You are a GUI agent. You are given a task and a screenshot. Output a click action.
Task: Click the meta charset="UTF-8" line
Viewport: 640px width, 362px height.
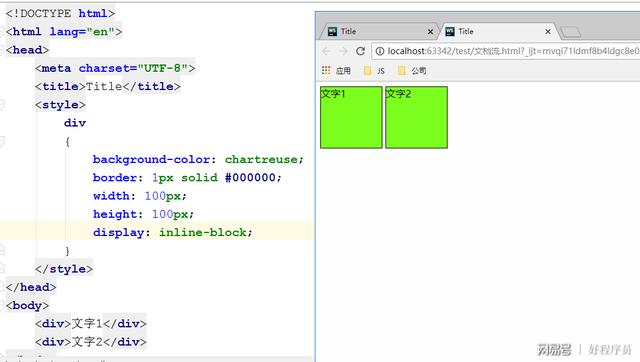115,68
